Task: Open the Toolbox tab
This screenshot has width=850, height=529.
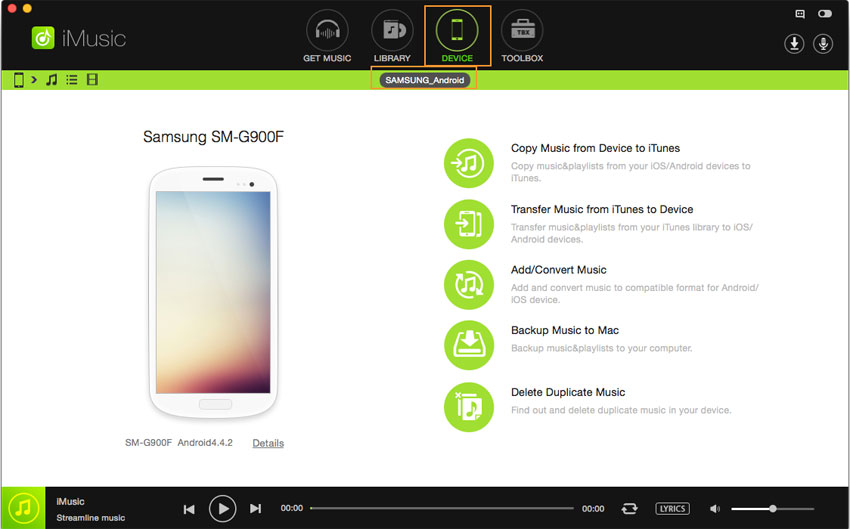Action: click(x=521, y=34)
